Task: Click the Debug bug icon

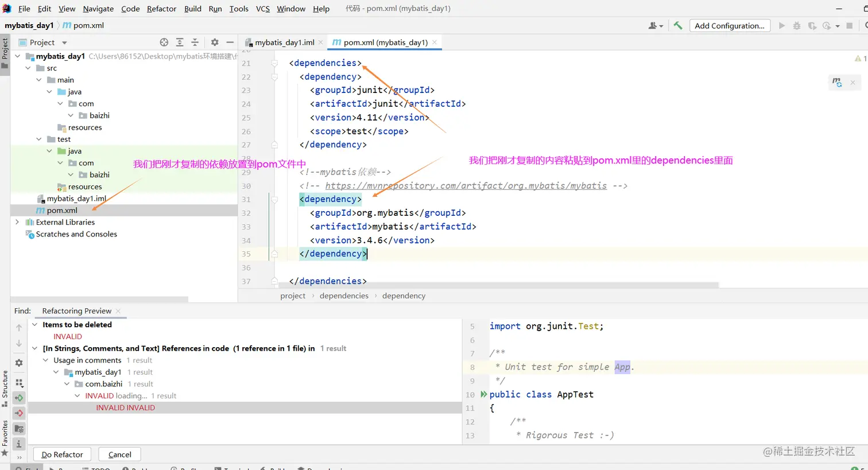Action: [x=797, y=25]
